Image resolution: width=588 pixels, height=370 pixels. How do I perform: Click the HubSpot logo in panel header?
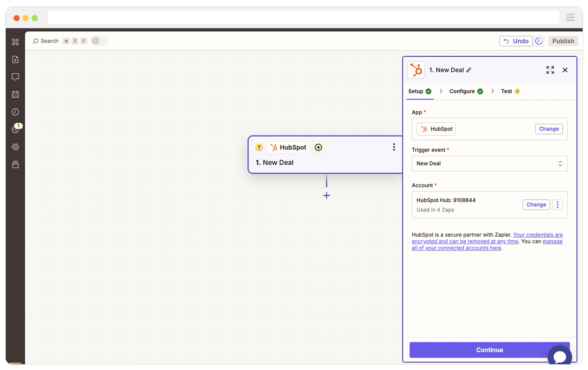point(416,70)
